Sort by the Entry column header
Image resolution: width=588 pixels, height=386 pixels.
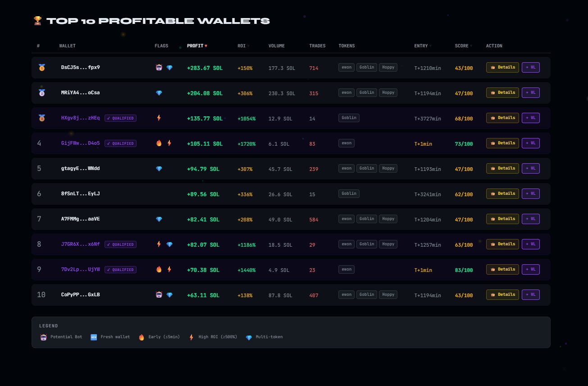coord(423,46)
